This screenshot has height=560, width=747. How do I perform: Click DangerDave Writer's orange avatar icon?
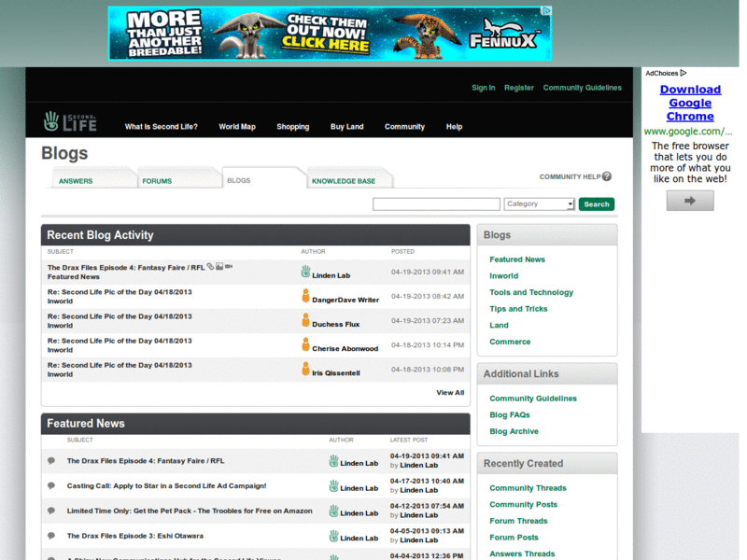click(x=305, y=296)
